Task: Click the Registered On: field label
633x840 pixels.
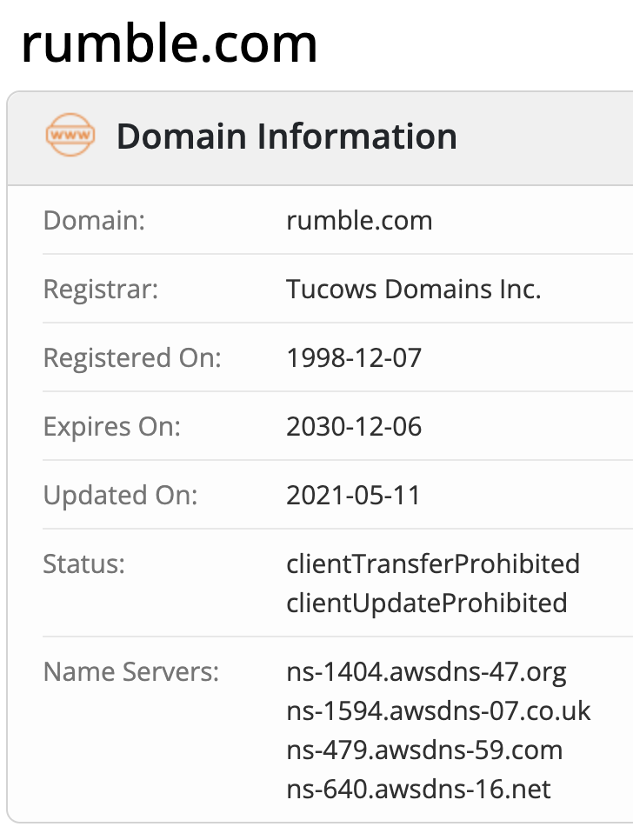Action: 132,357
